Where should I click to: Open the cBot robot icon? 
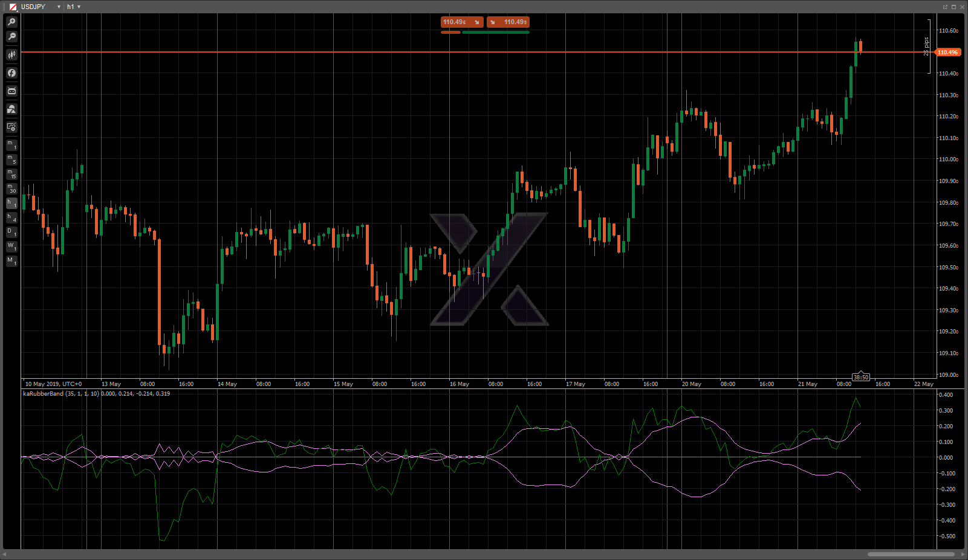tap(11, 91)
